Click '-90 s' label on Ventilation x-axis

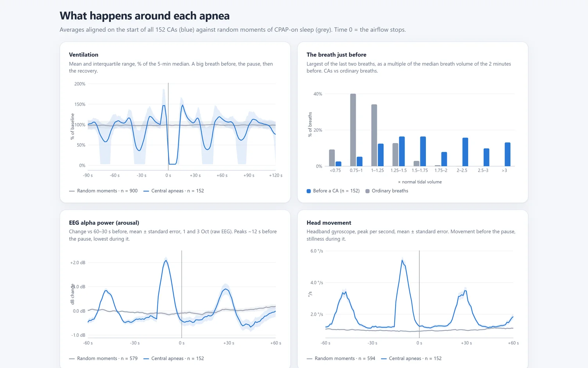tap(88, 176)
